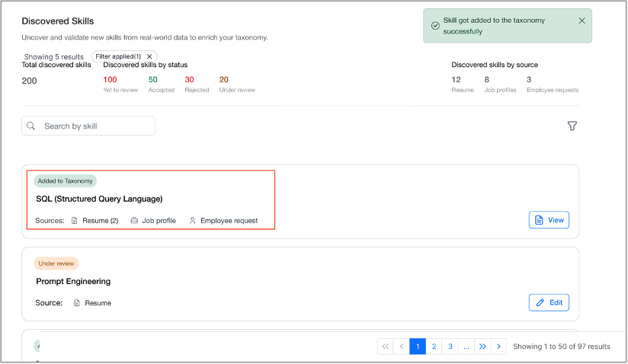The width and height of the screenshot is (628, 364).
Task: View the SQL skill details
Action: coord(549,220)
